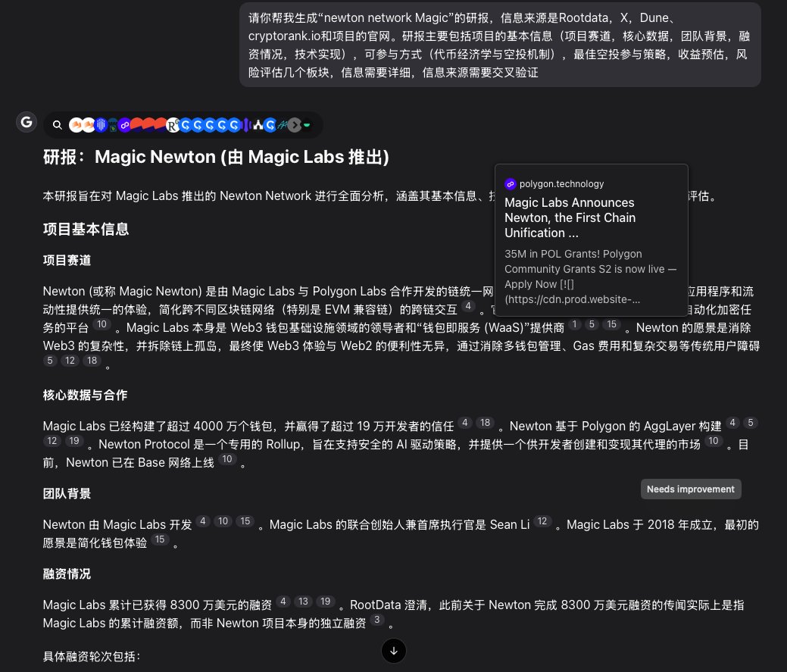Click polygon.technology domain in the popup card
The width and height of the screenshot is (787, 672).
pos(561,183)
